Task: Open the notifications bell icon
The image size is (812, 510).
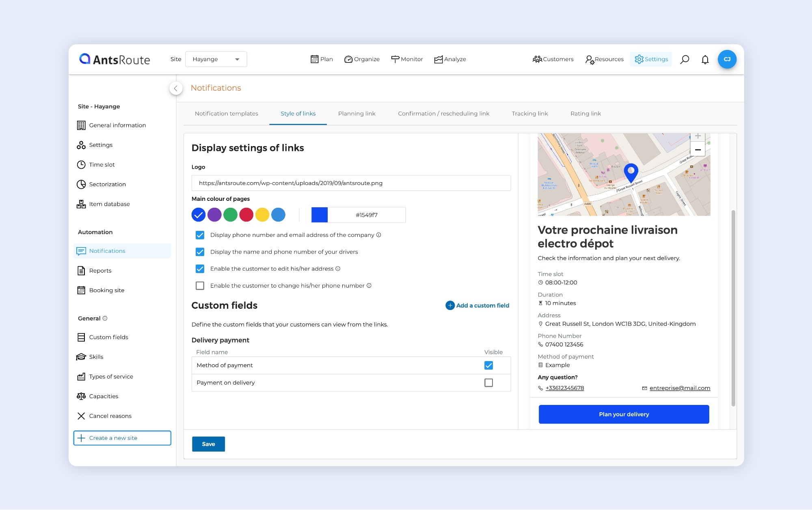Action: (705, 59)
